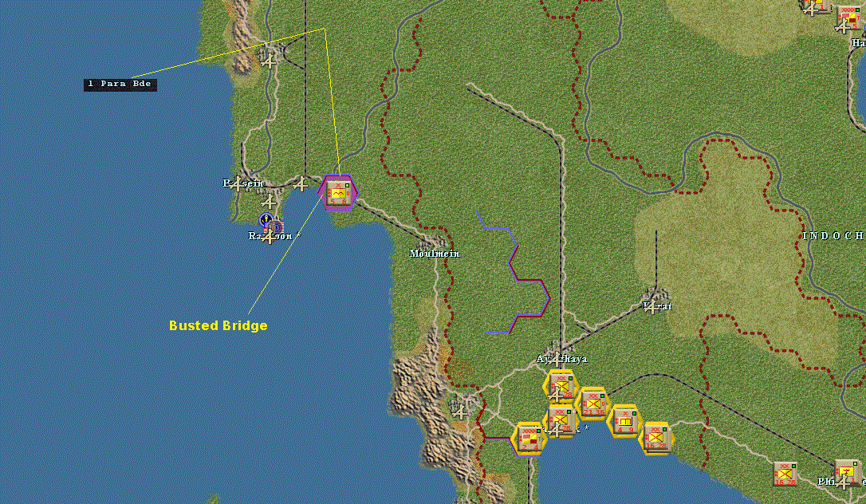The width and height of the screenshot is (866, 504).
Task: Click the Moulmein town icon above its label
Action: [x=433, y=242]
